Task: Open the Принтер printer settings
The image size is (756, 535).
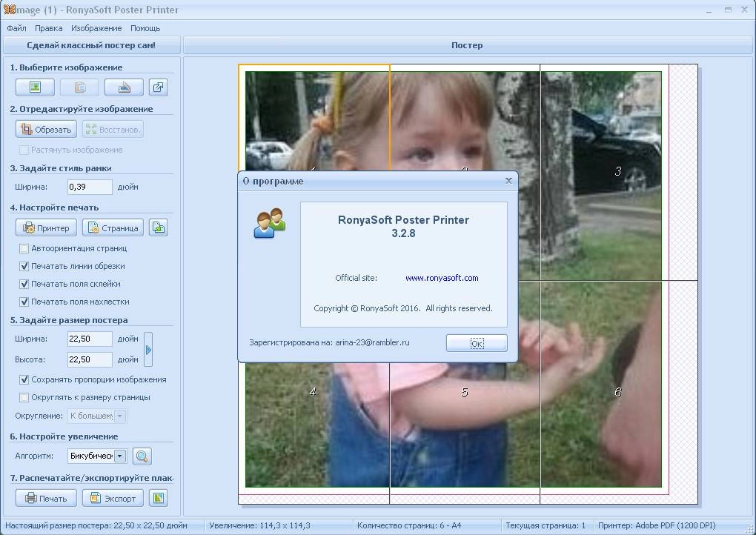Action: (46, 227)
